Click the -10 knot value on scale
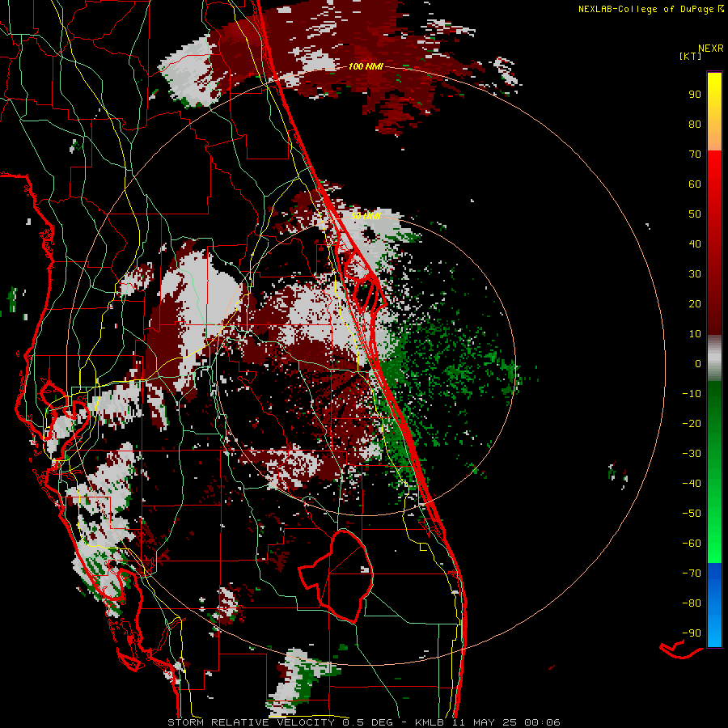The width and height of the screenshot is (728, 728). pos(692,394)
